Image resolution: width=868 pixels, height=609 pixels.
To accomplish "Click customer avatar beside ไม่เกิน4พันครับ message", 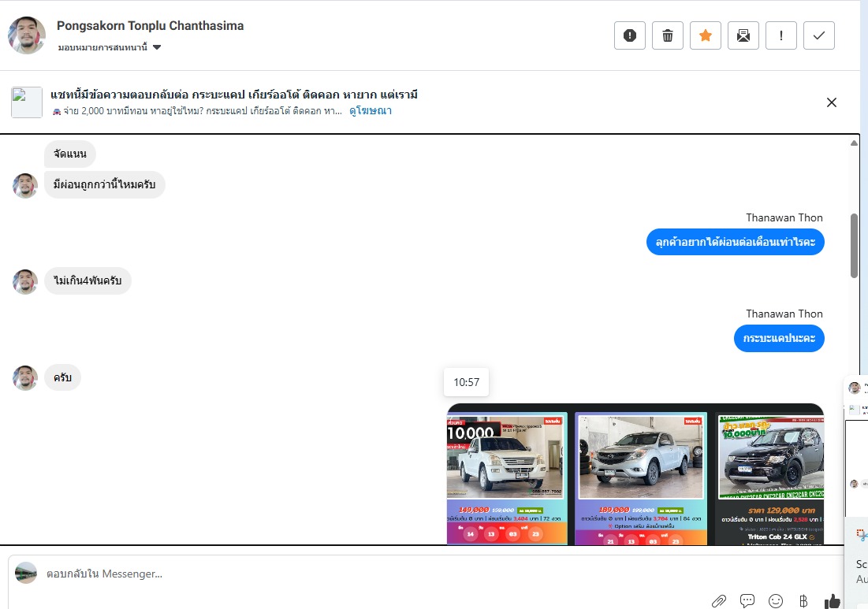I will pyautogui.click(x=25, y=281).
